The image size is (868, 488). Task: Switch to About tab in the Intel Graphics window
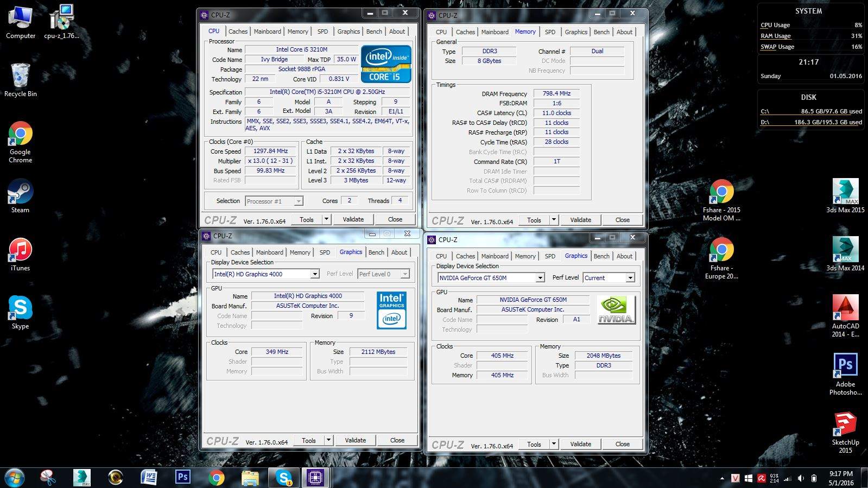coord(399,252)
